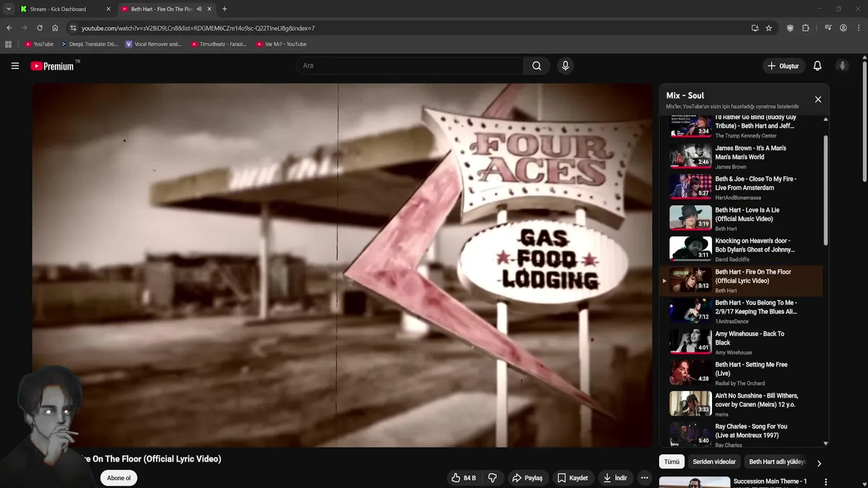
Task: Open media controls toolbar icon
Action: click(x=828, y=28)
